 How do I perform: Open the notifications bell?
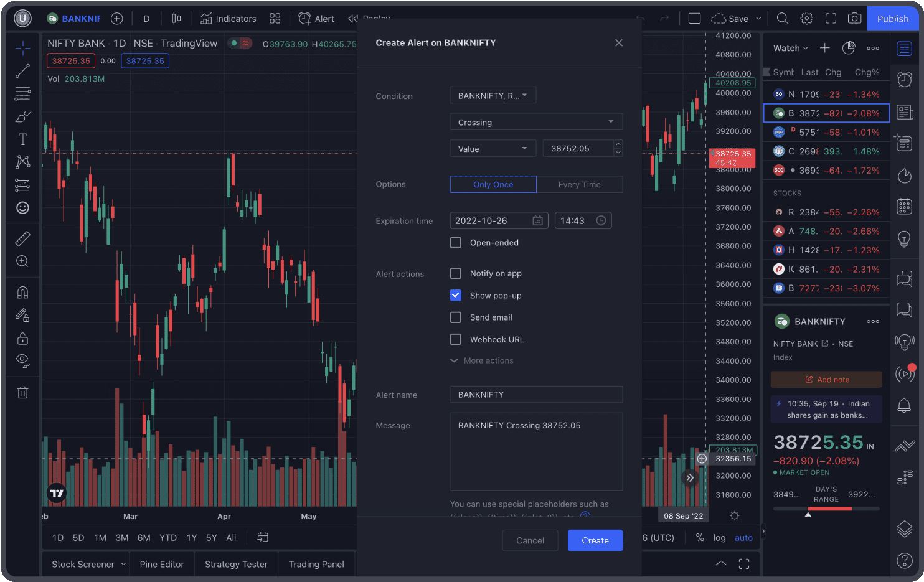(905, 406)
